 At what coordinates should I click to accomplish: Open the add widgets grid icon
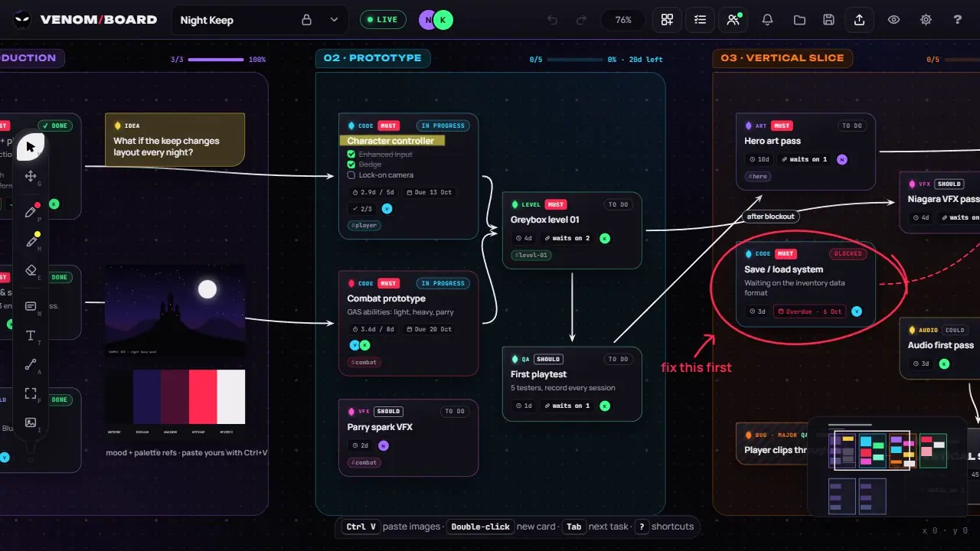(x=667, y=20)
